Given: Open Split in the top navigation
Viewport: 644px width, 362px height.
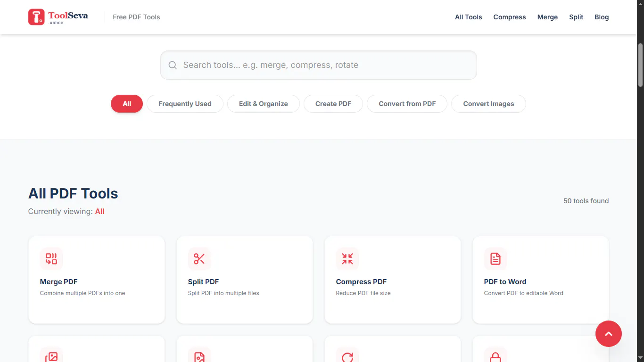Looking at the screenshot, I should tap(576, 17).
